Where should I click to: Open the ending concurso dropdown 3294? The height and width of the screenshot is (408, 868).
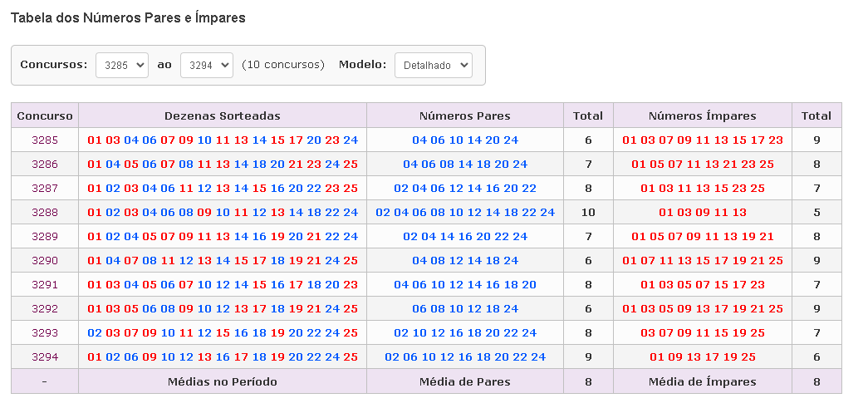point(207,66)
